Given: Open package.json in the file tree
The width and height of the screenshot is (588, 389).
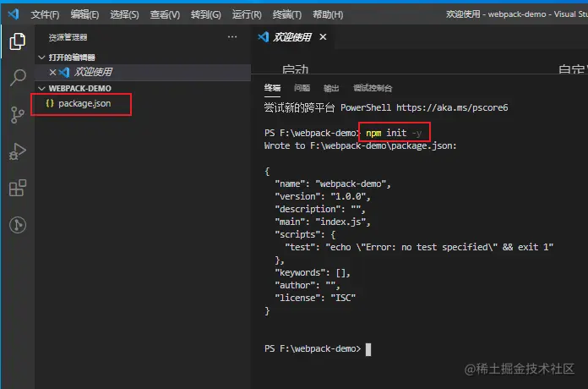Looking at the screenshot, I should (x=84, y=103).
